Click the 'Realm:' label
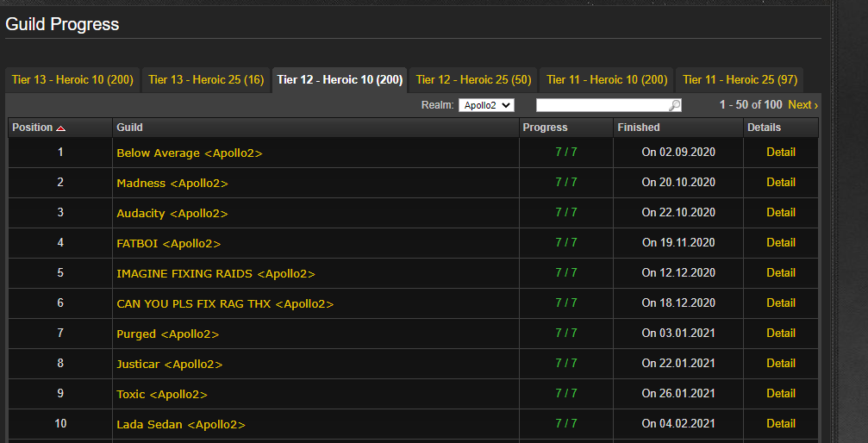Viewport: 868px width, 443px height. pos(437,105)
